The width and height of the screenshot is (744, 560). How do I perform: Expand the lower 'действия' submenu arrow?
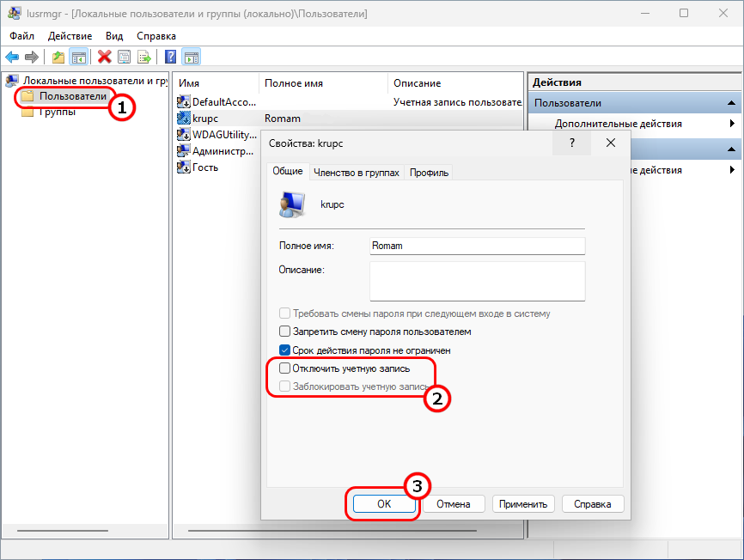pos(732,170)
